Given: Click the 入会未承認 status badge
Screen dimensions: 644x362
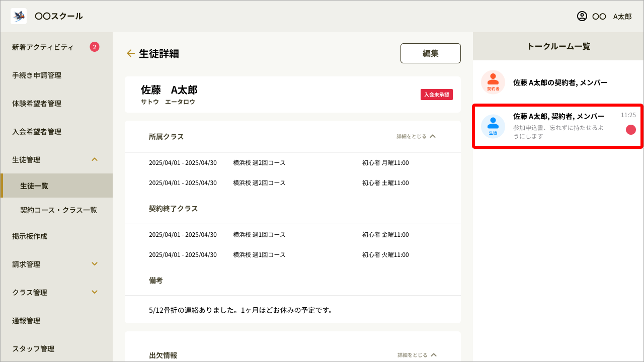Looking at the screenshot, I should pyautogui.click(x=437, y=95).
